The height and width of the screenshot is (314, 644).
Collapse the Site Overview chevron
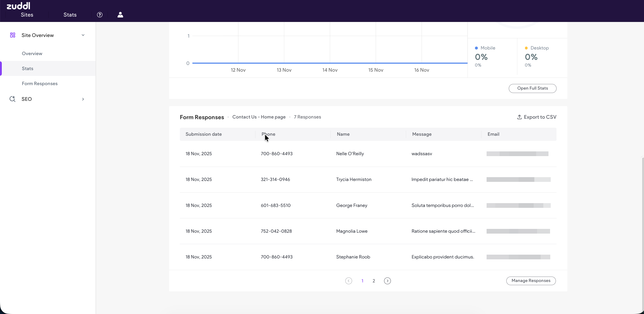pyautogui.click(x=83, y=35)
